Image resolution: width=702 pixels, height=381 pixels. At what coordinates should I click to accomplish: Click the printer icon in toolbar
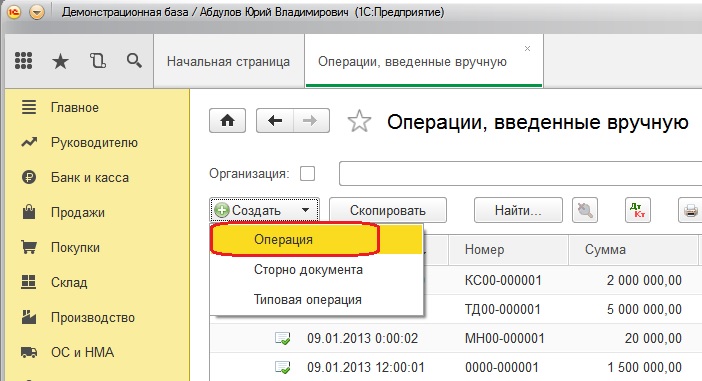[x=690, y=210]
